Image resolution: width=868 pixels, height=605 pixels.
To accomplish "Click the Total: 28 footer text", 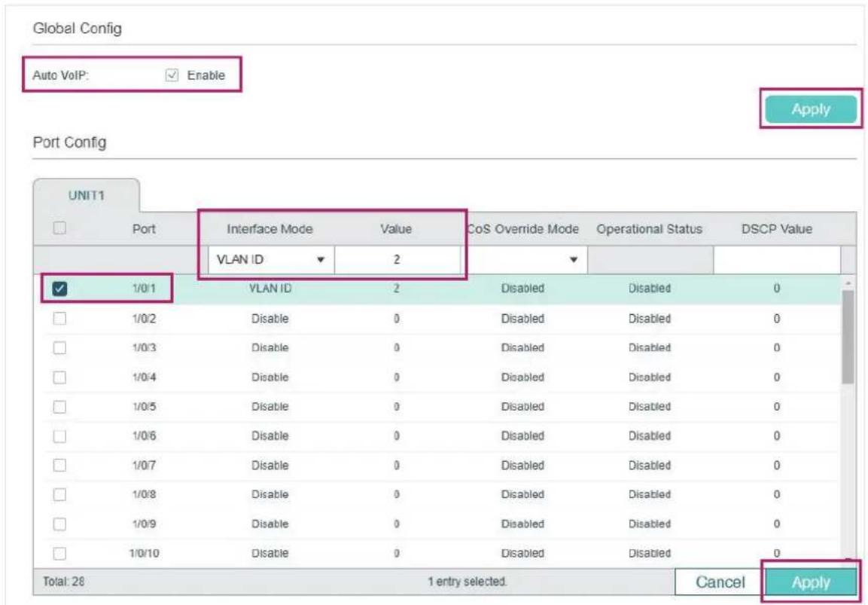I will click(x=64, y=582).
